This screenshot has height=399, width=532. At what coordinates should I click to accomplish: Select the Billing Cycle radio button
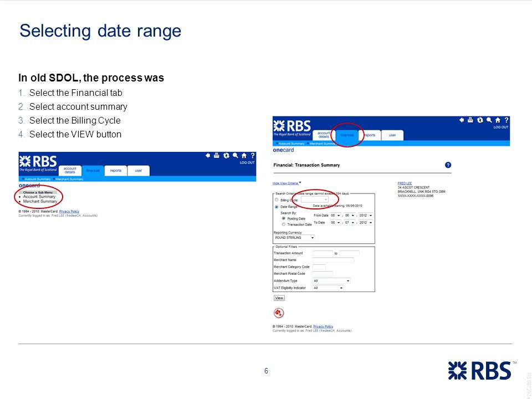click(x=277, y=200)
